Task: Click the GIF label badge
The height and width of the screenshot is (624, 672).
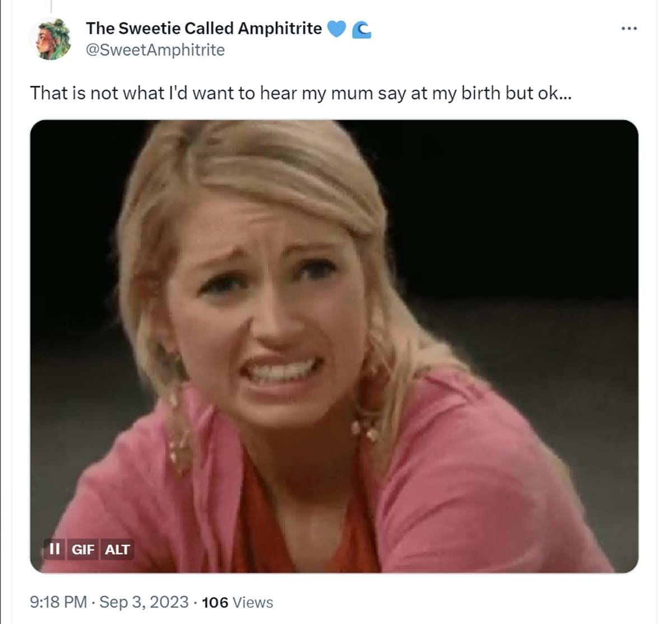Action: pyautogui.click(x=83, y=549)
